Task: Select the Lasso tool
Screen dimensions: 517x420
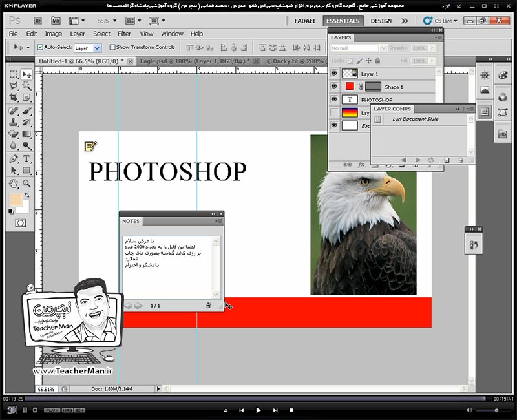Action: point(14,86)
